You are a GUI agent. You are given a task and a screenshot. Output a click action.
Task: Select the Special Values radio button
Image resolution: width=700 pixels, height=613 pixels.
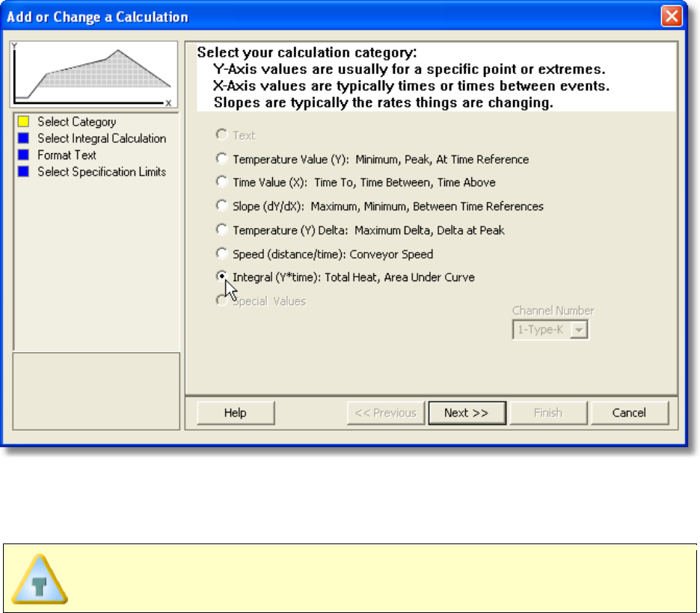pyautogui.click(x=221, y=301)
